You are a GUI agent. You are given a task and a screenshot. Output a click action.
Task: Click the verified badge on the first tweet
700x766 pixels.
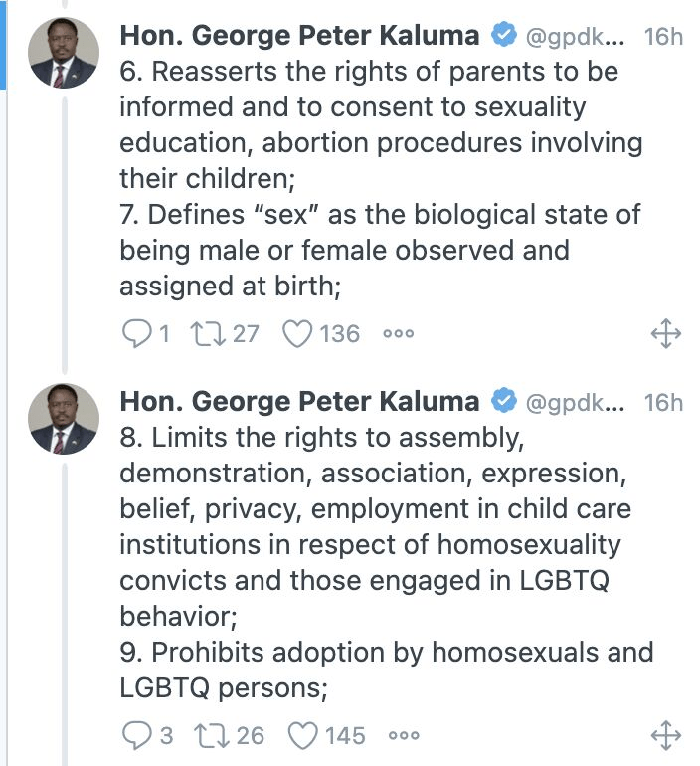click(x=504, y=37)
